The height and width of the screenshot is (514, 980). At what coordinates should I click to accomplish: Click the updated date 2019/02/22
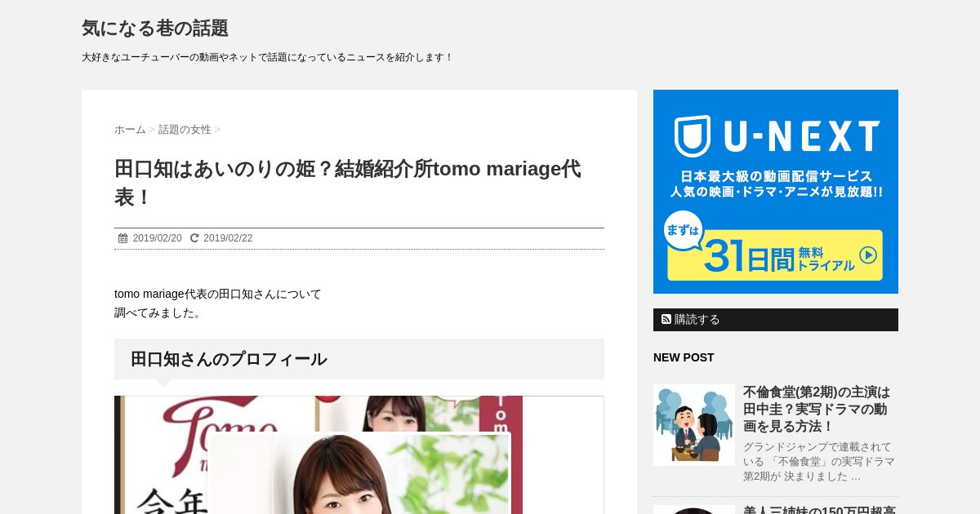click(x=228, y=238)
